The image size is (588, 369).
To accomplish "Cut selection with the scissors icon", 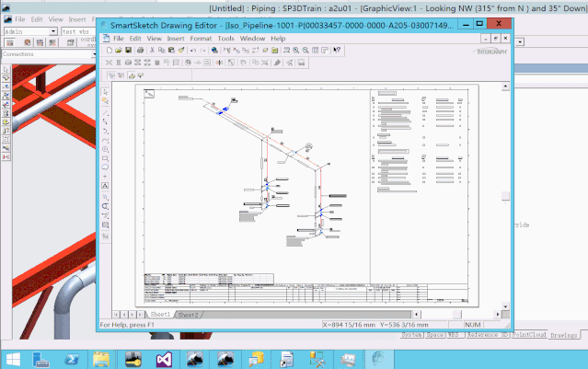I will pos(152,51).
